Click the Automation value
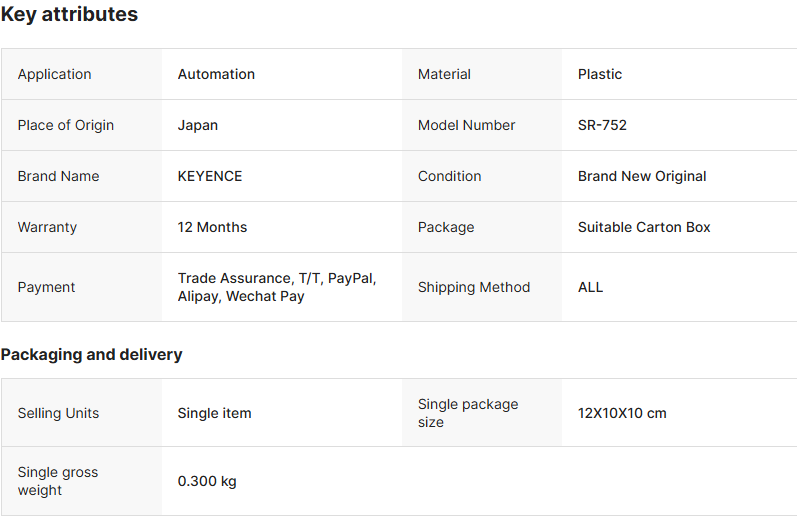Image resolution: width=797 pixels, height=519 pixels. (x=216, y=74)
